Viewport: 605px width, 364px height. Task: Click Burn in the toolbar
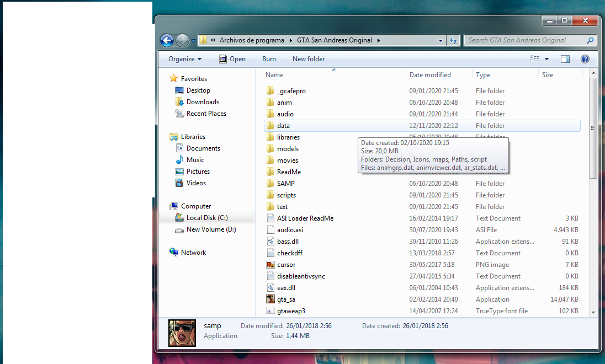pyautogui.click(x=269, y=59)
